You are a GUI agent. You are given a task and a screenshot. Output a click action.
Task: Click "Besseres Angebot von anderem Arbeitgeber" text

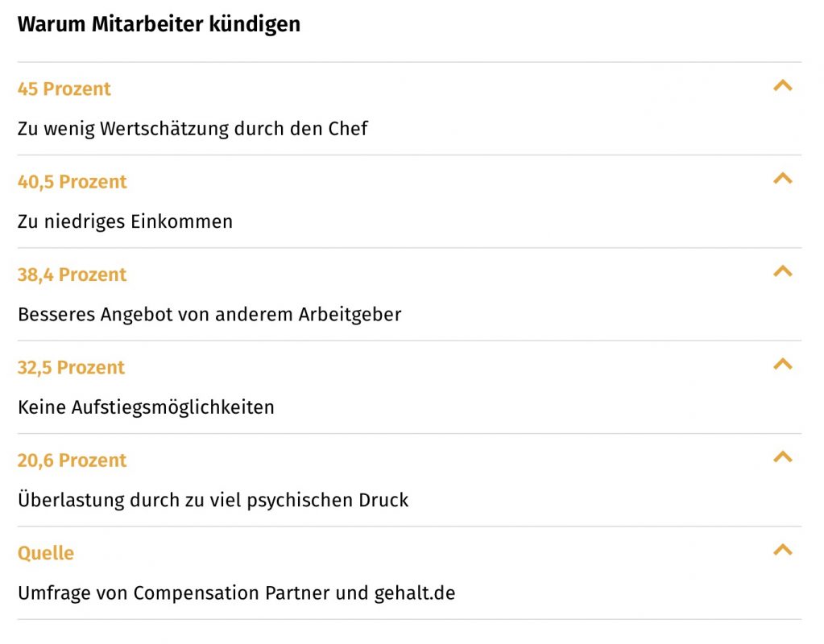coord(209,314)
